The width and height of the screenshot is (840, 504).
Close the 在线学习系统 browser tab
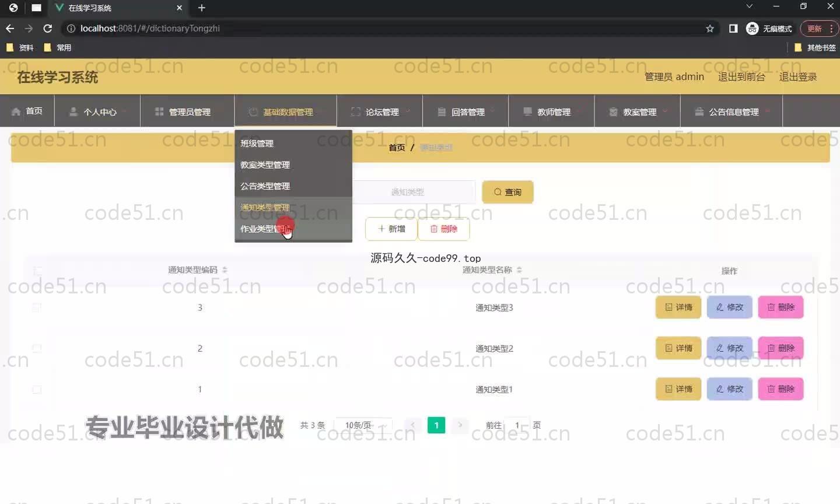[179, 8]
